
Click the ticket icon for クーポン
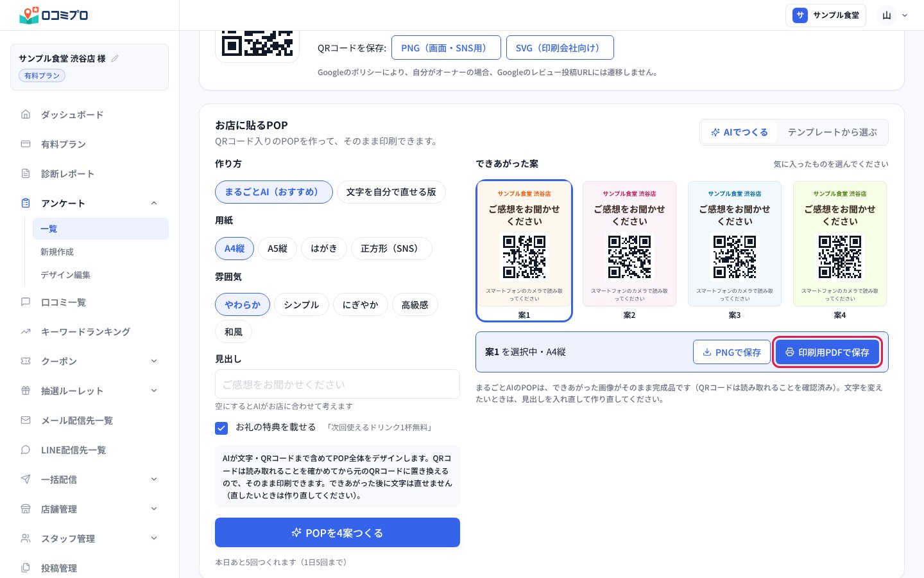[26, 361]
